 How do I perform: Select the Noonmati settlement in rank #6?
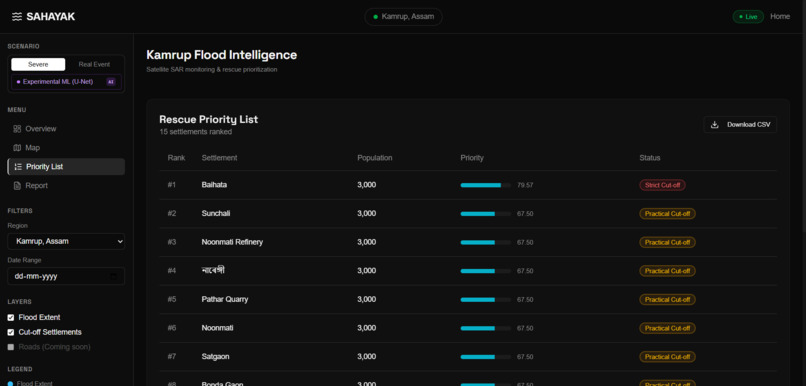[x=217, y=328]
